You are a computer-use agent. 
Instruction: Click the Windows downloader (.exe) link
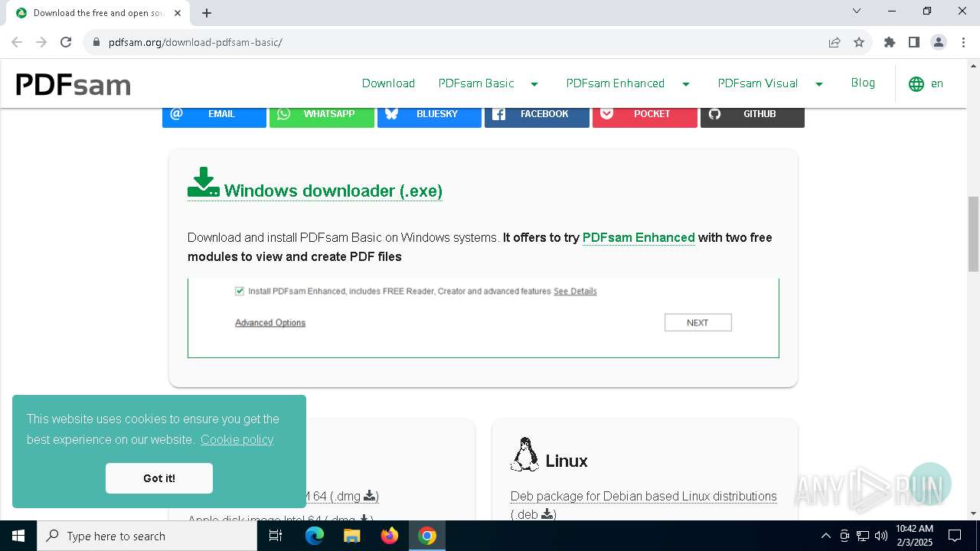click(x=333, y=191)
